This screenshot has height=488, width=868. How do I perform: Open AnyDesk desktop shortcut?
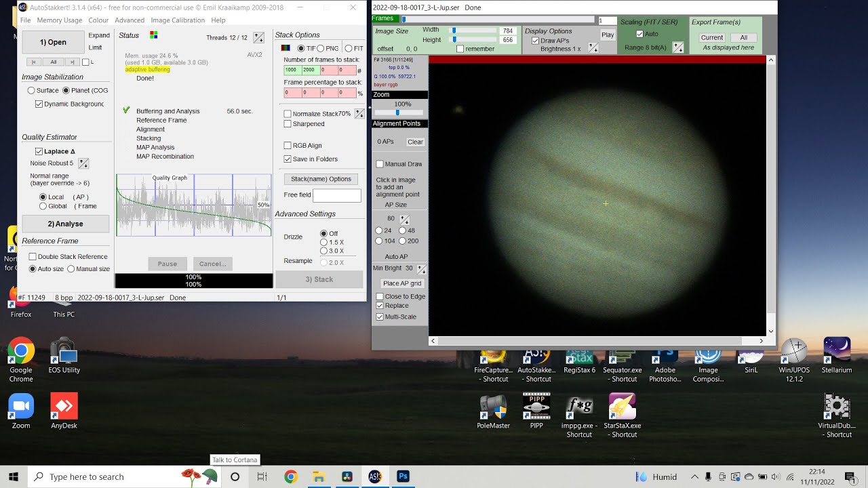64,411
